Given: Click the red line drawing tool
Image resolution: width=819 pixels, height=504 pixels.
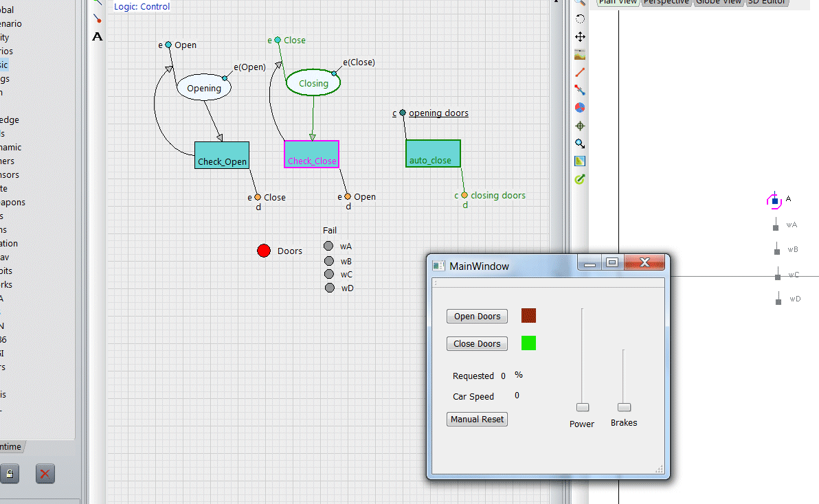Looking at the screenshot, I should (580, 72).
